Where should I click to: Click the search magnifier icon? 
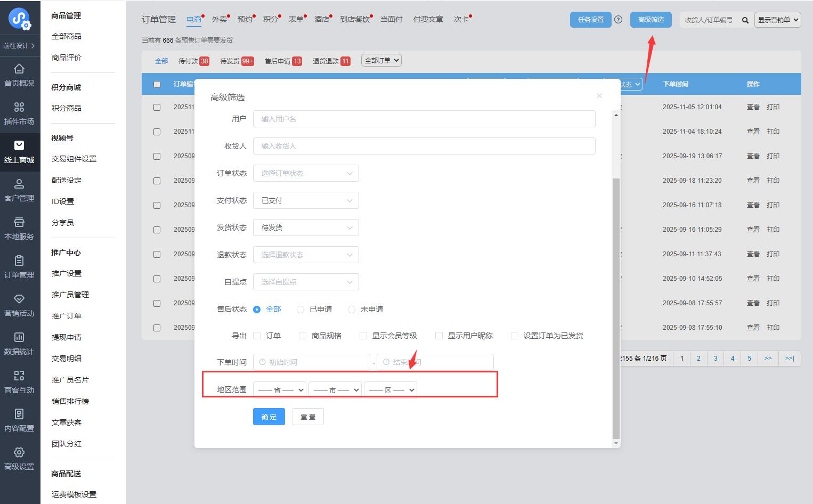745,20
